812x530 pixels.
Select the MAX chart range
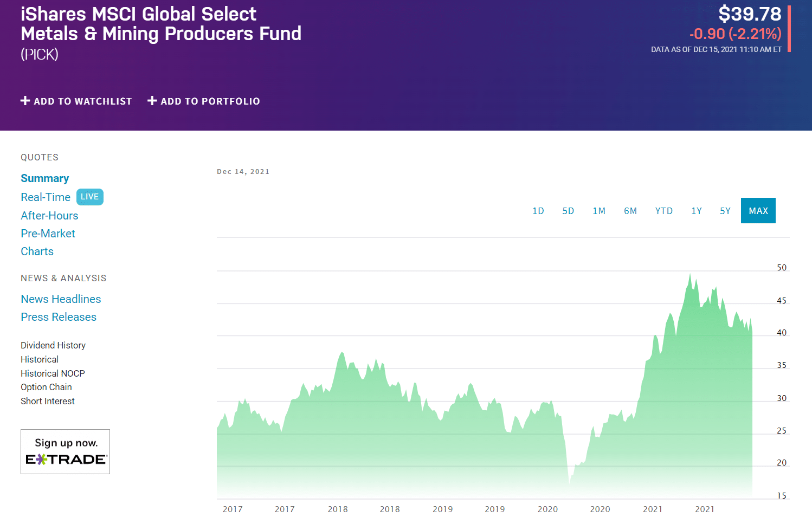758,211
